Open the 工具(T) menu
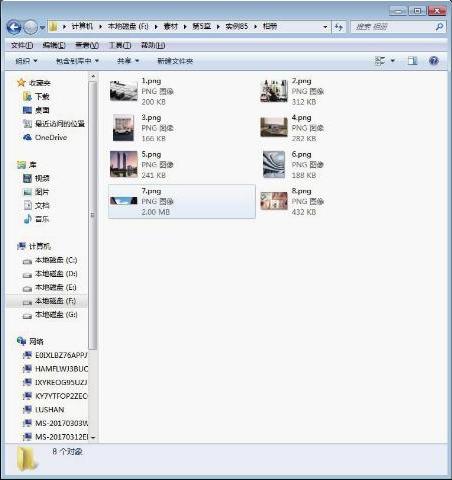 120,45
